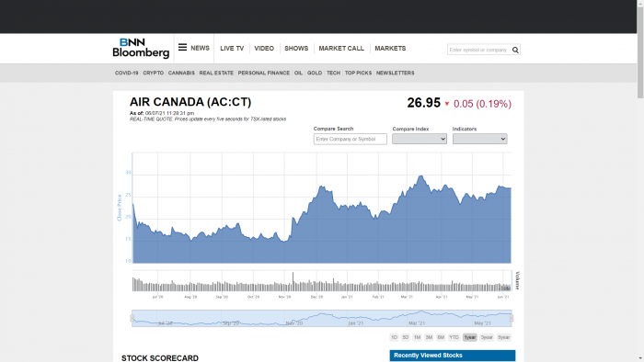
Task: Select the 1D chart range
Action: 394,337
